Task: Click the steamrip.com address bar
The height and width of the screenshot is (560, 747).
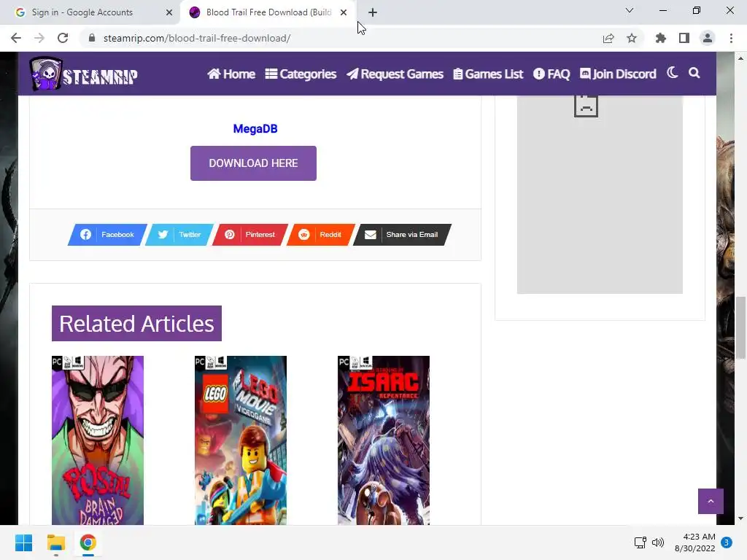Action: (x=343, y=38)
